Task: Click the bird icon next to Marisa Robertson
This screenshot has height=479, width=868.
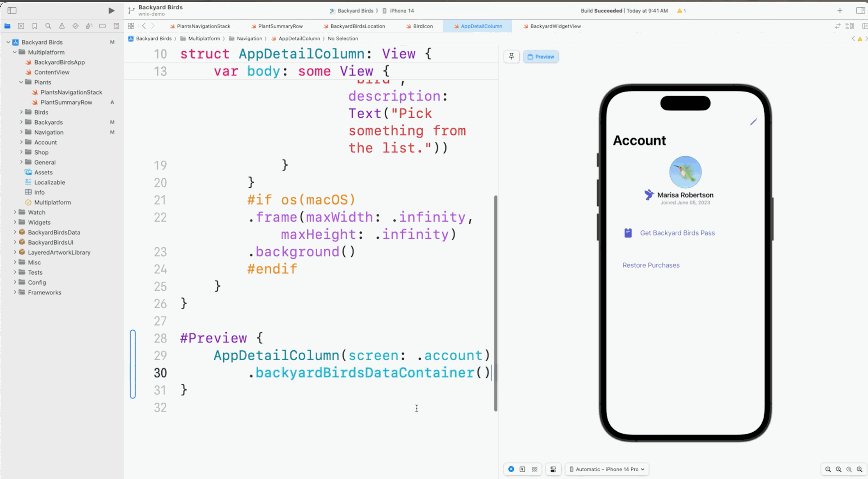Action: click(x=648, y=195)
